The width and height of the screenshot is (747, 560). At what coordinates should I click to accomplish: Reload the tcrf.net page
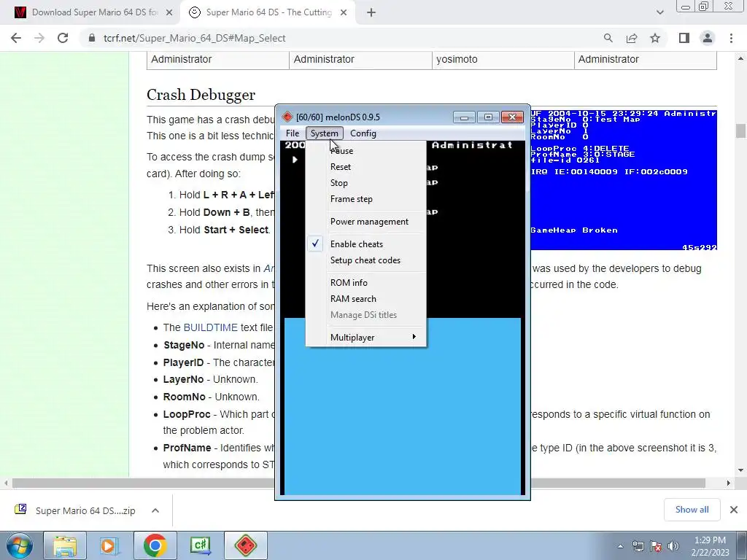click(63, 38)
